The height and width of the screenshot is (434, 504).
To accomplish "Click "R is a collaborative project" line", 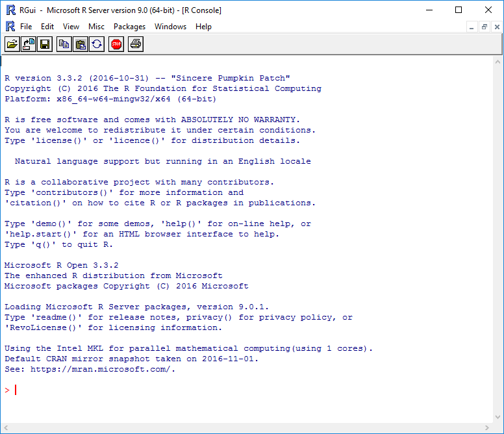I will [139, 182].
